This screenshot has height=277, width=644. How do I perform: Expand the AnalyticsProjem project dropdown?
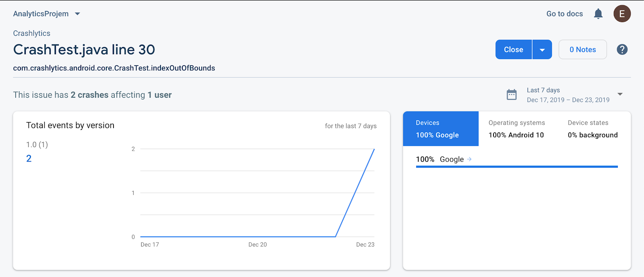pyautogui.click(x=77, y=14)
